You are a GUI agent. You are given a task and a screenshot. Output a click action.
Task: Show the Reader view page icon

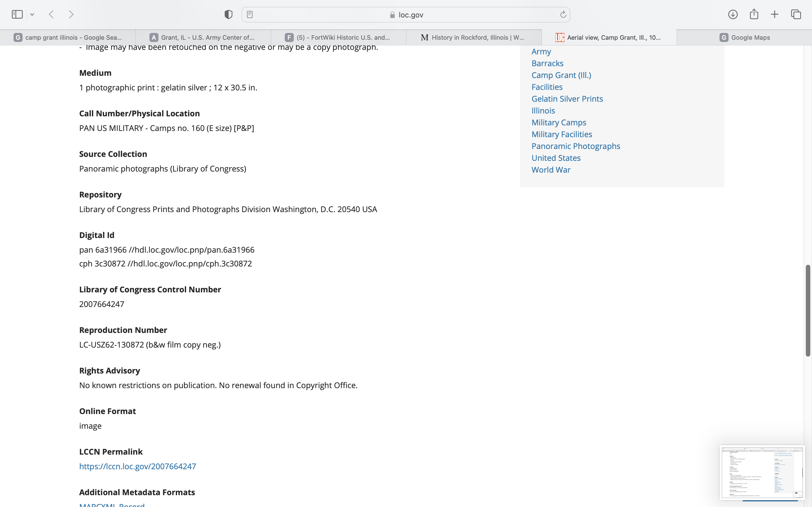click(250, 14)
